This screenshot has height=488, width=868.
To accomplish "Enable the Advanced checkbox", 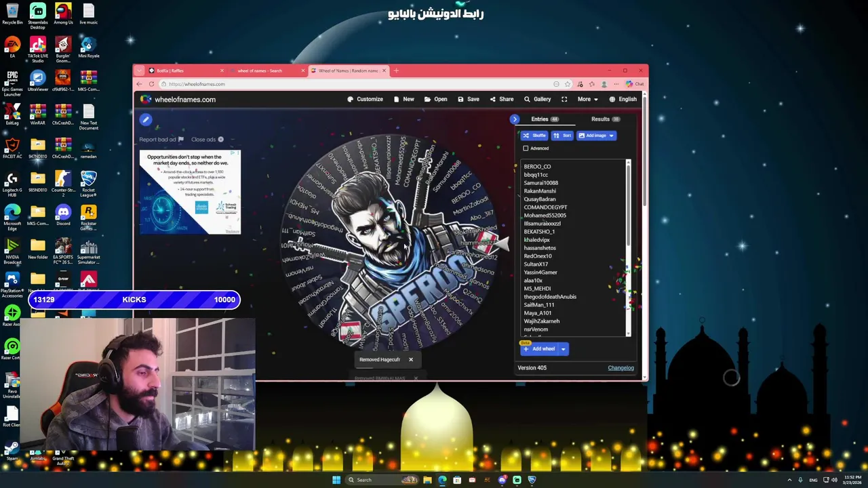I will pos(526,148).
